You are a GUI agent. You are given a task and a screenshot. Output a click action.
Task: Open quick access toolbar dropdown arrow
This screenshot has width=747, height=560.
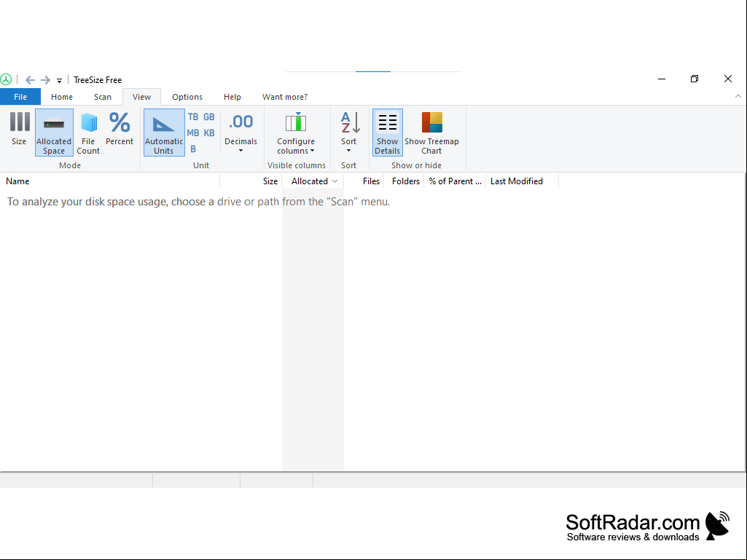click(x=59, y=81)
